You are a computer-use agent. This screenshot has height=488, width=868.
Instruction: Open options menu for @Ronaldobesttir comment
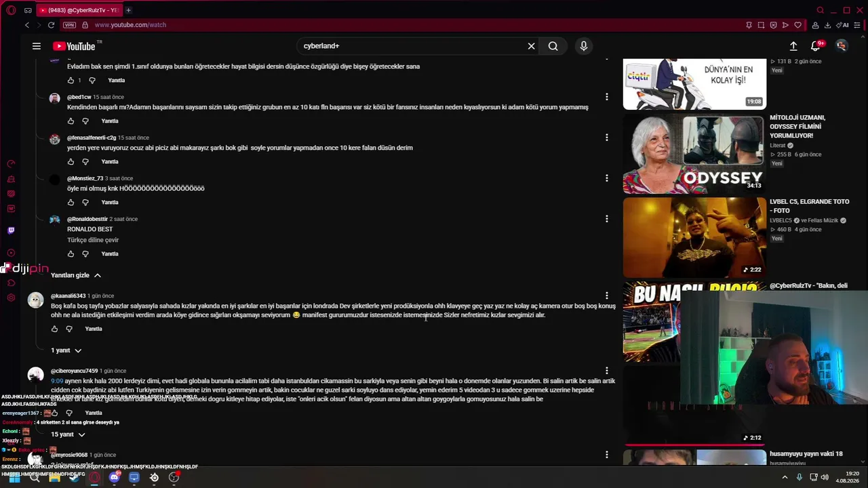(x=607, y=219)
